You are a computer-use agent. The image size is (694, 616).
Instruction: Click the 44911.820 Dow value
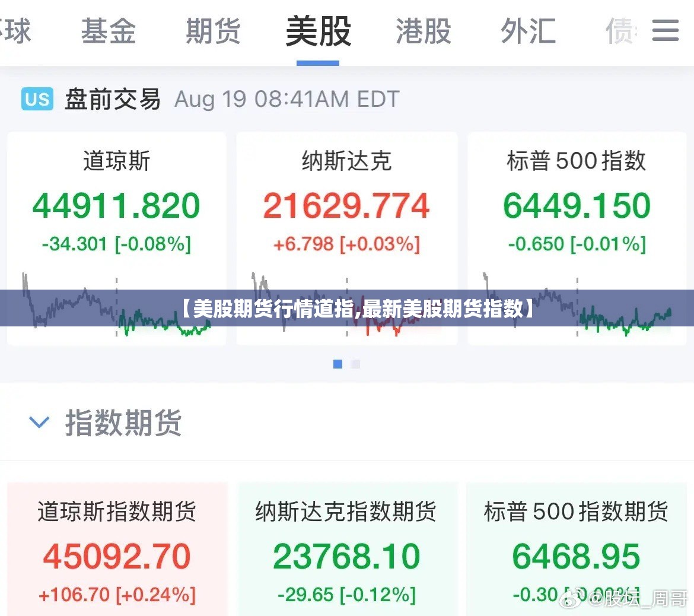pyautogui.click(x=116, y=206)
